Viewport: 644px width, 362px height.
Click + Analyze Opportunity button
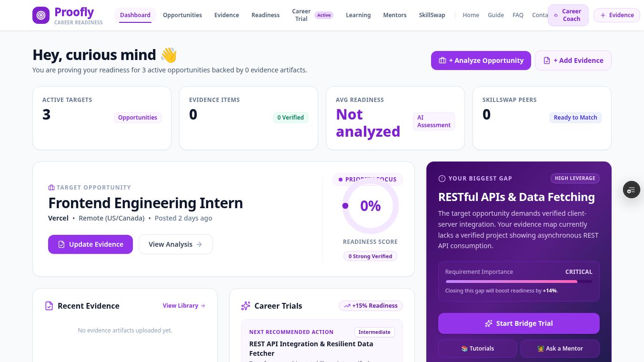(x=481, y=60)
